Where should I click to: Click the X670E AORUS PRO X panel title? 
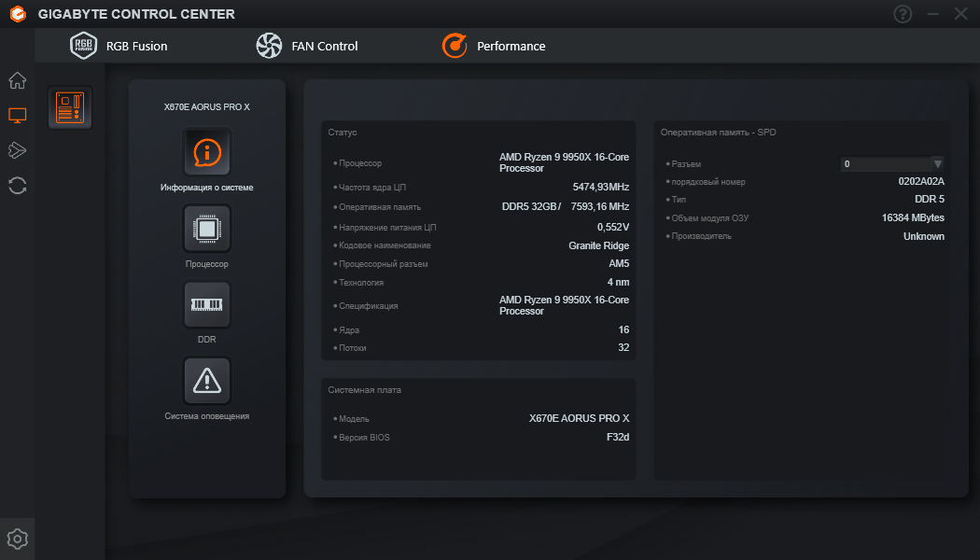click(x=207, y=107)
